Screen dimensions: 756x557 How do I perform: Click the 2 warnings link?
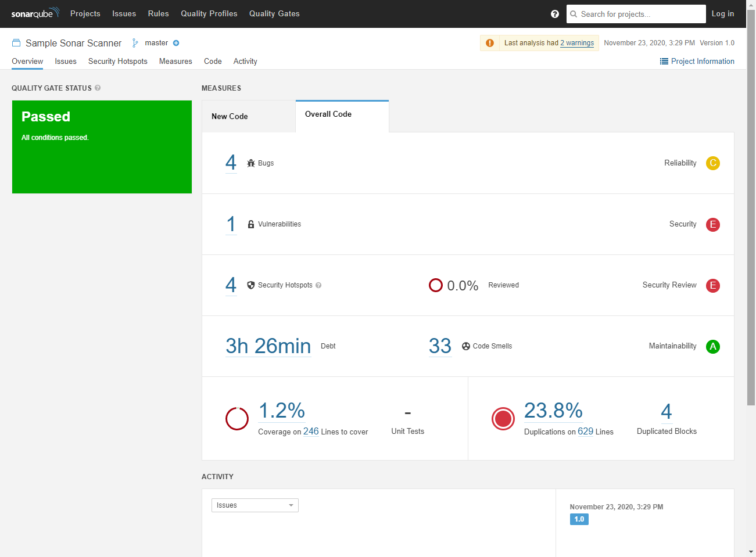point(576,43)
